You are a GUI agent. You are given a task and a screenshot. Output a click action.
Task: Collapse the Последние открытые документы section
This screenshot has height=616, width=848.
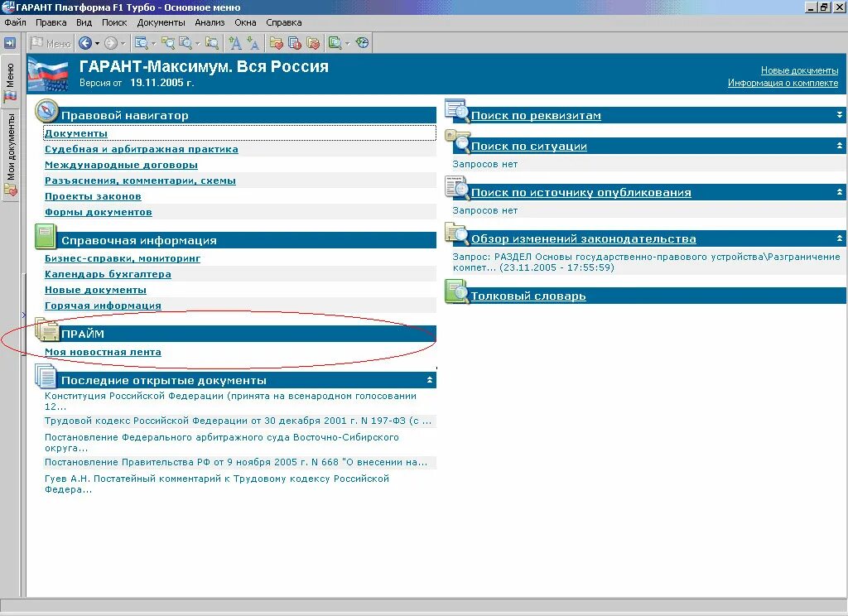pyautogui.click(x=430, y=380)
